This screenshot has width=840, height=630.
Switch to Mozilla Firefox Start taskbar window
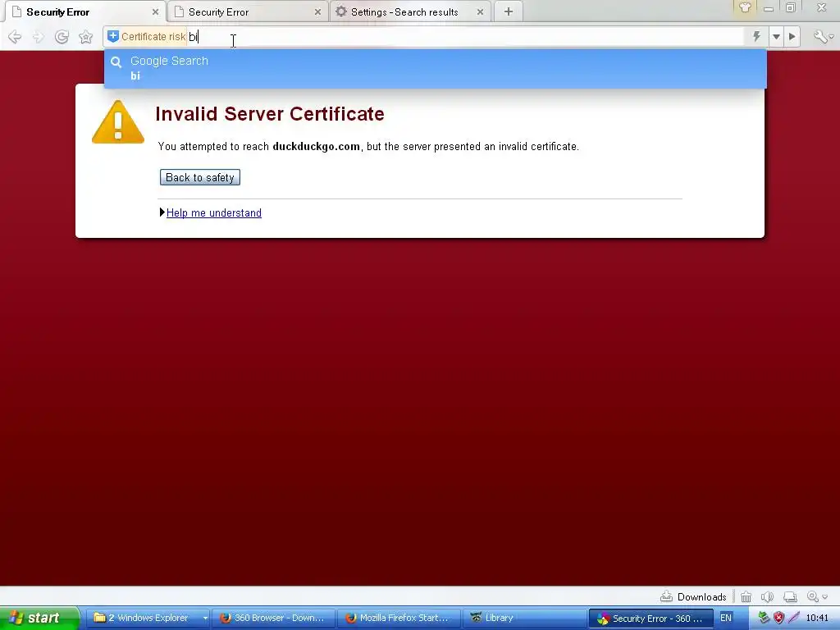pyautogui.click(x=399, y=618)
